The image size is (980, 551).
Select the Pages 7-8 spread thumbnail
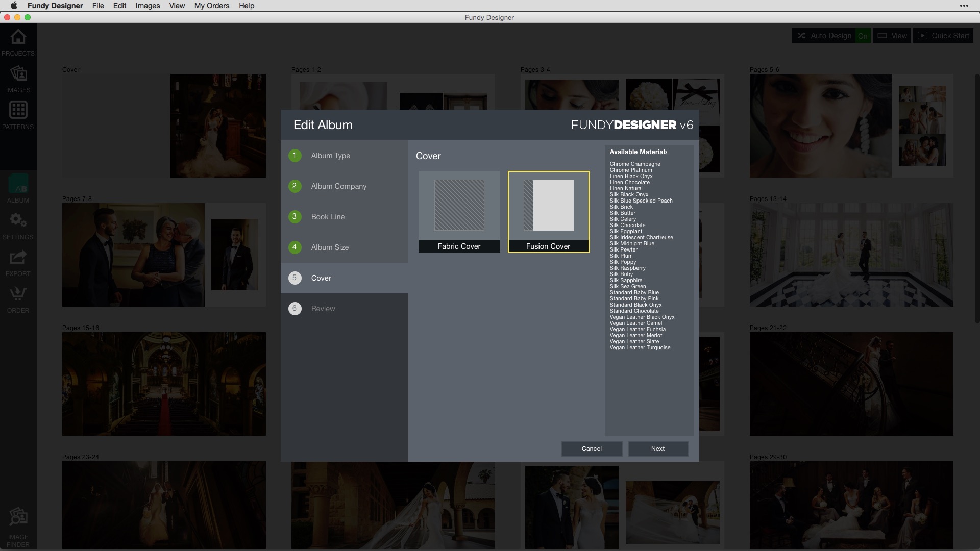pos(164,255)
